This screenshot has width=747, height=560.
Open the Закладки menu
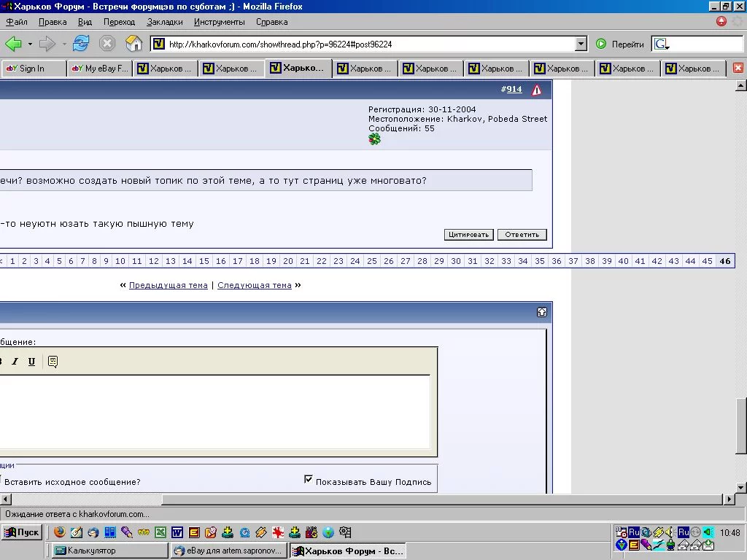pyautogui.click(x=165, y=22)
